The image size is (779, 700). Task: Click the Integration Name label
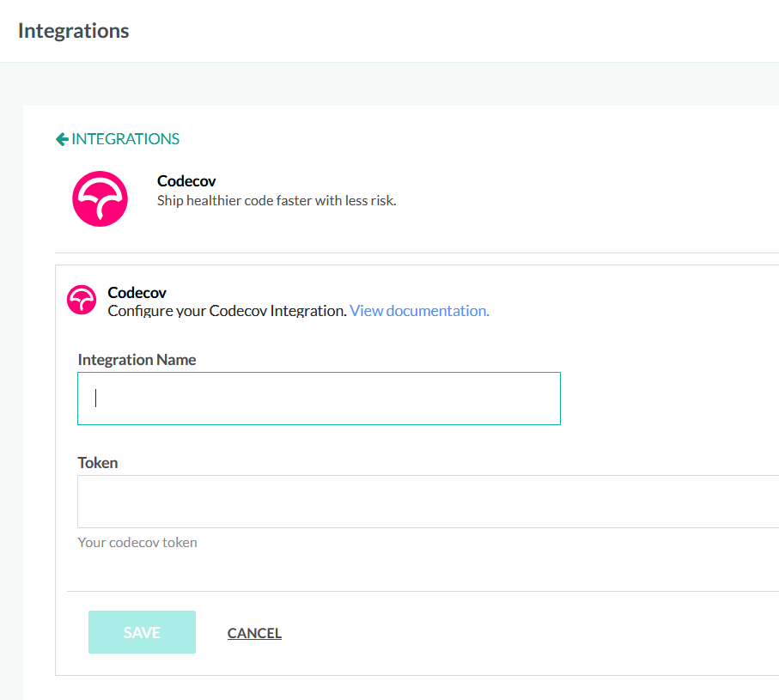click(137, 360)
